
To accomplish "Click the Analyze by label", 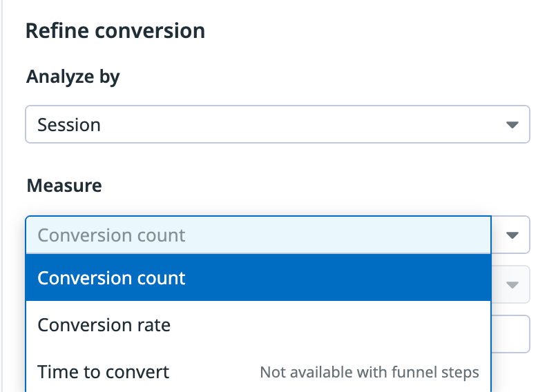I will [73, 77].
